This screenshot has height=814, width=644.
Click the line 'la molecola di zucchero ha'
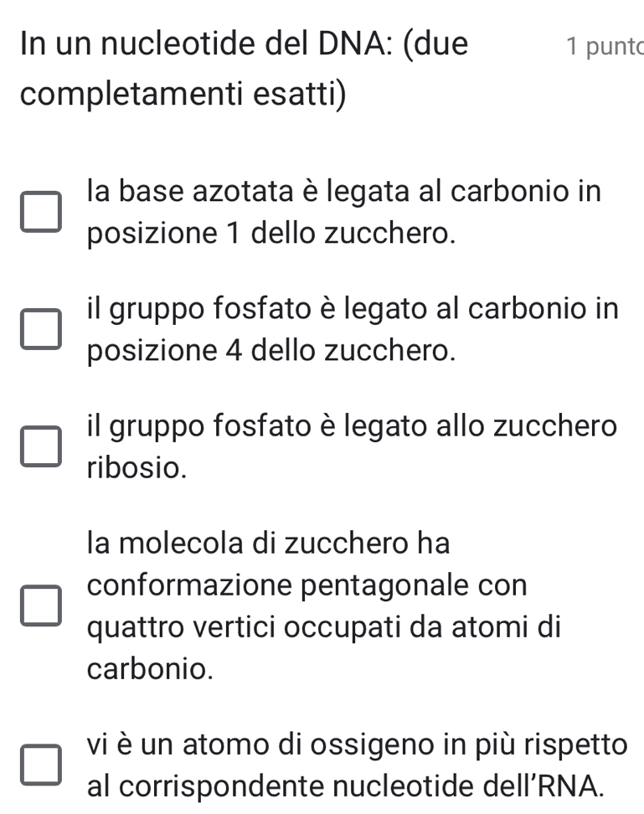268,544
